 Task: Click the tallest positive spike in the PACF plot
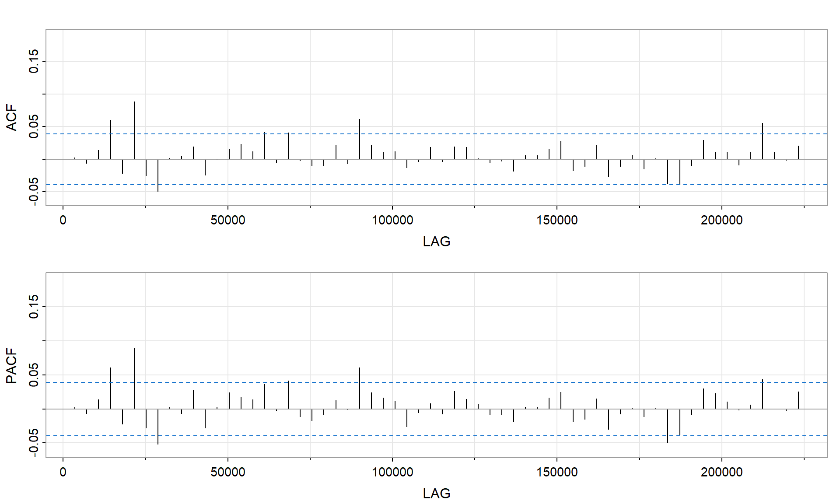[134, 376]
